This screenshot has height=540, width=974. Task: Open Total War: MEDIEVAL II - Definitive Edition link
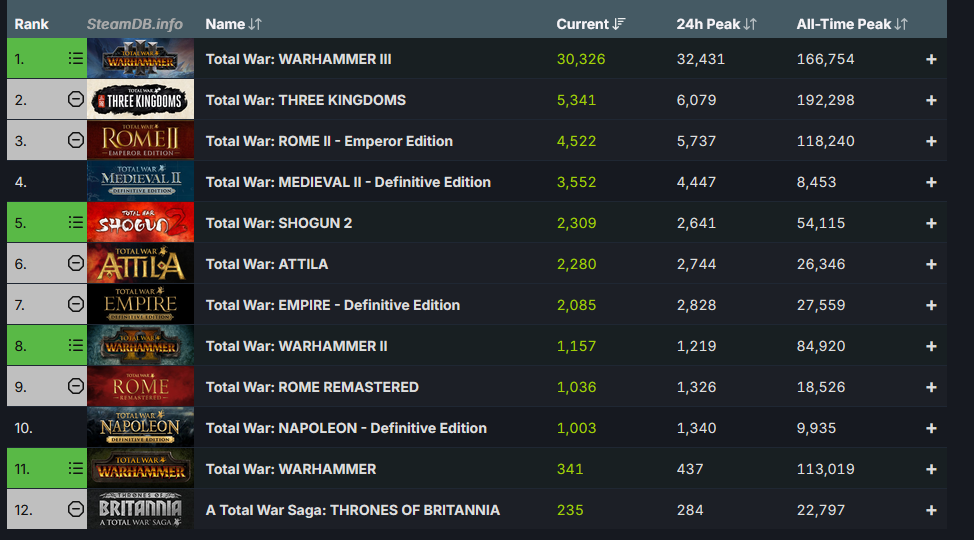[x=348, y=182]
